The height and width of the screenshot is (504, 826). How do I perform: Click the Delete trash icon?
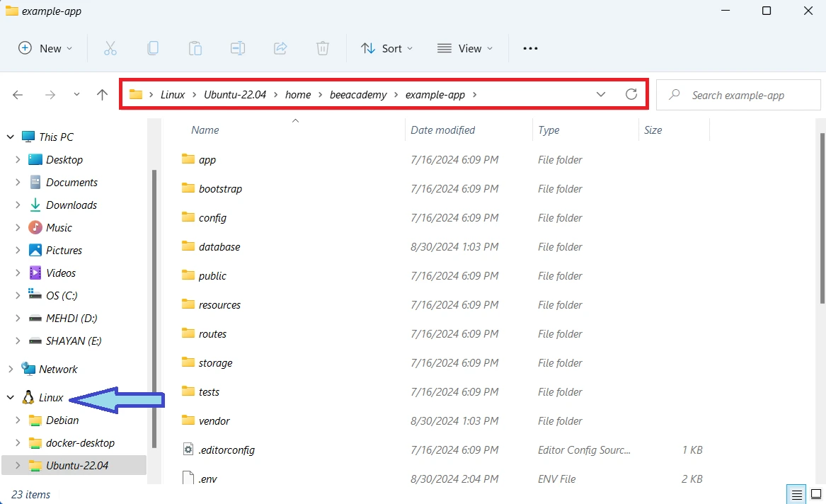coord(323,48)
